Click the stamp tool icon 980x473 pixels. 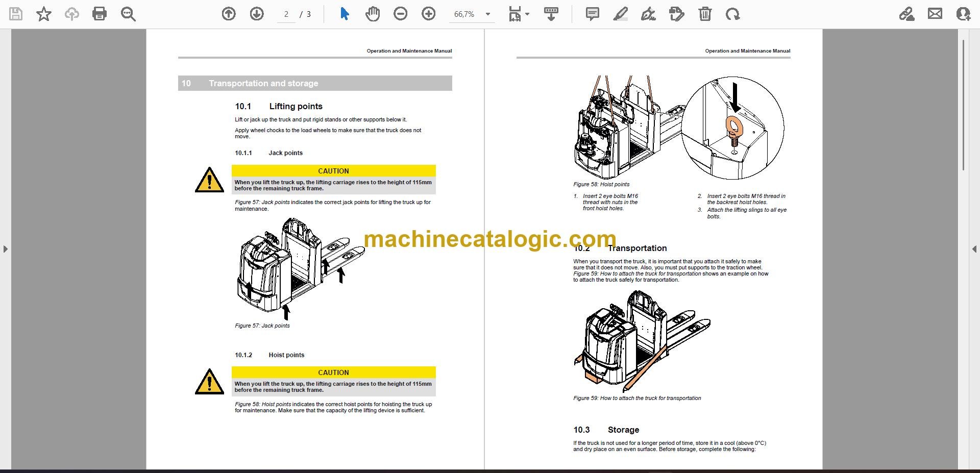coord(676,14)
